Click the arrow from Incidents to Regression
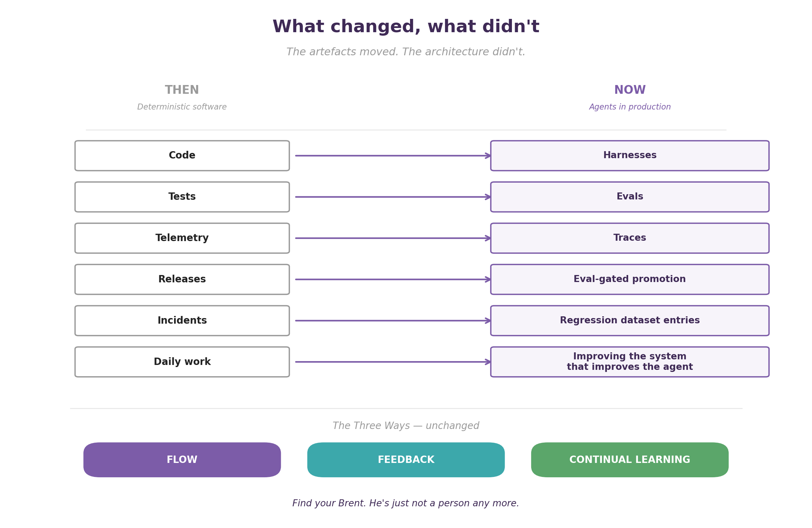 coord(393,321)
